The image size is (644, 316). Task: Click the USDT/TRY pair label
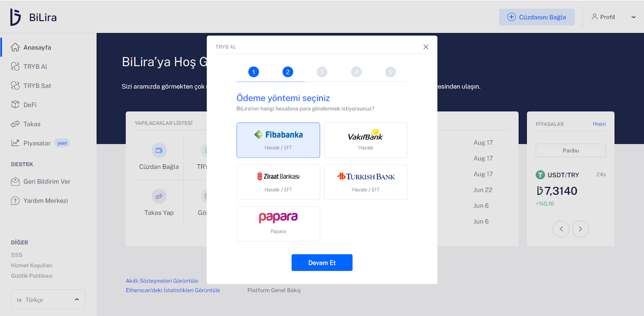point(563,175)
